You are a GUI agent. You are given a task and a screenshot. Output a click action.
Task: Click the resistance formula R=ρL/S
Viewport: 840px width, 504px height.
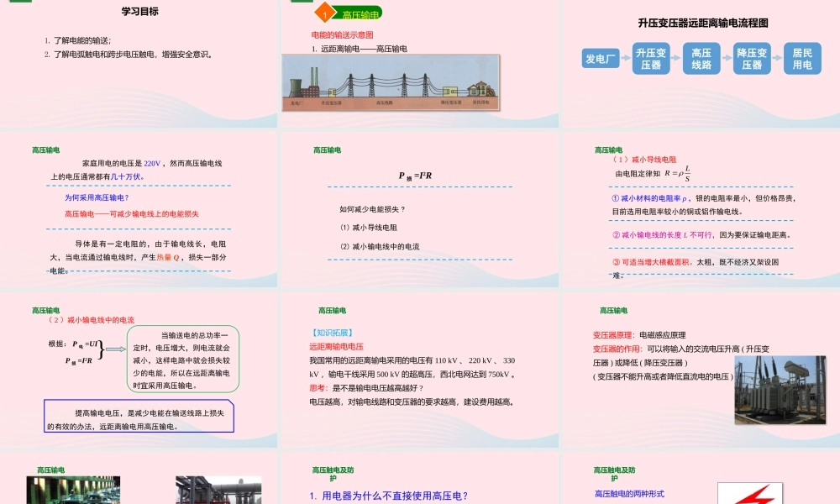[x=678, y=174]
